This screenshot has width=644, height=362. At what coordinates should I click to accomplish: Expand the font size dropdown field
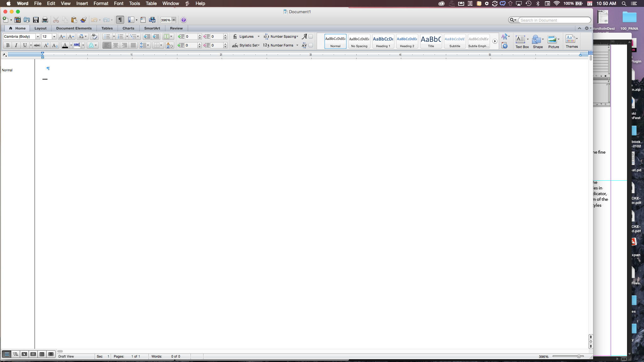[54, 36]
